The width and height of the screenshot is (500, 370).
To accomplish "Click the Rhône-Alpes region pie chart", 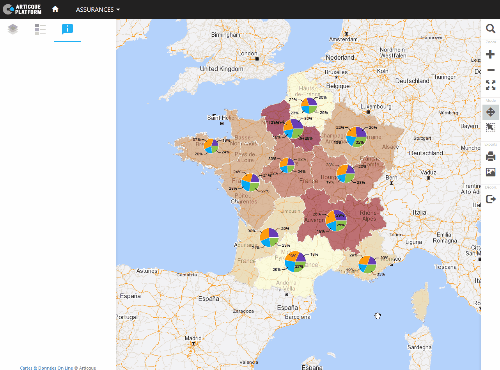I will pyautogui.click(x=336, y=220).
